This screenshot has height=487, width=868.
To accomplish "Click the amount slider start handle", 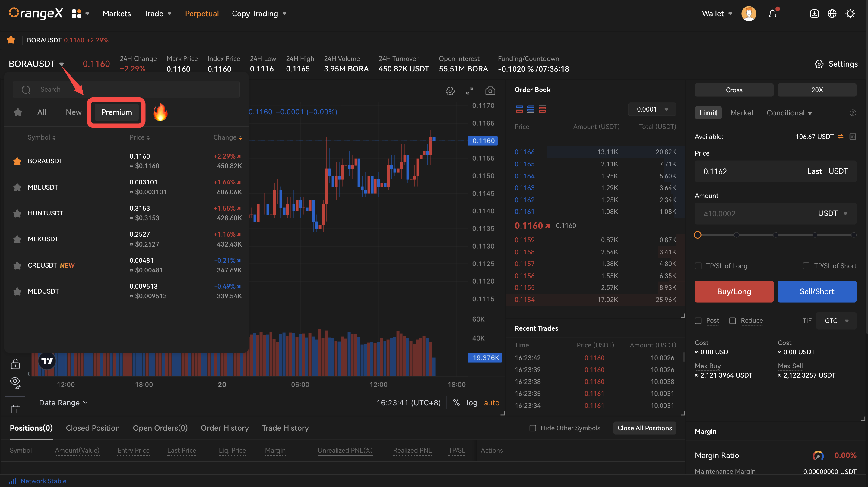I will (x=698, y=235).
